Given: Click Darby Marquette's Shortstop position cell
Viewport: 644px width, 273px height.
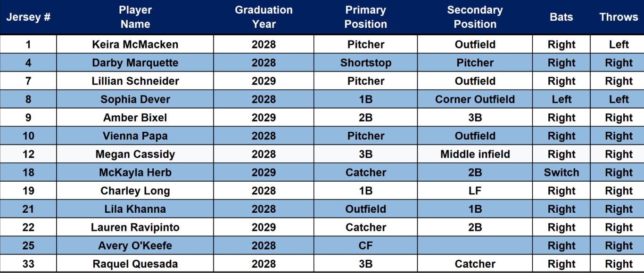Looking at the screenshot, I should pyautogui.click(x=365, y=63).
